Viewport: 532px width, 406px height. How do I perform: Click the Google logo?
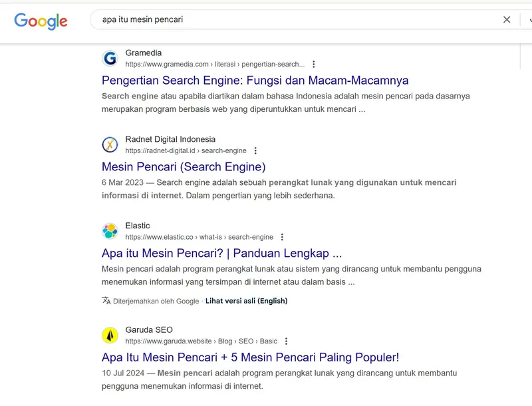(x=41, y=21)
